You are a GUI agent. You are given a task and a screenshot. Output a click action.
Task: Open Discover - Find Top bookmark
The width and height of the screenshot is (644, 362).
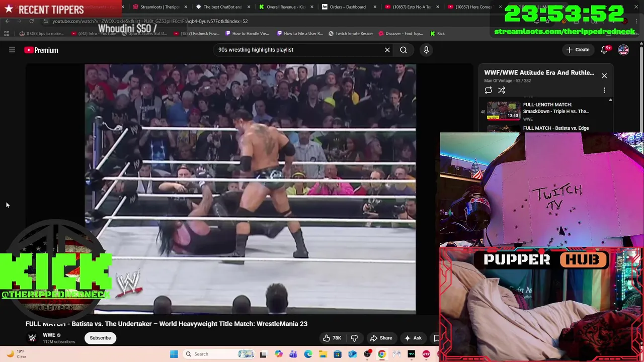400,33
